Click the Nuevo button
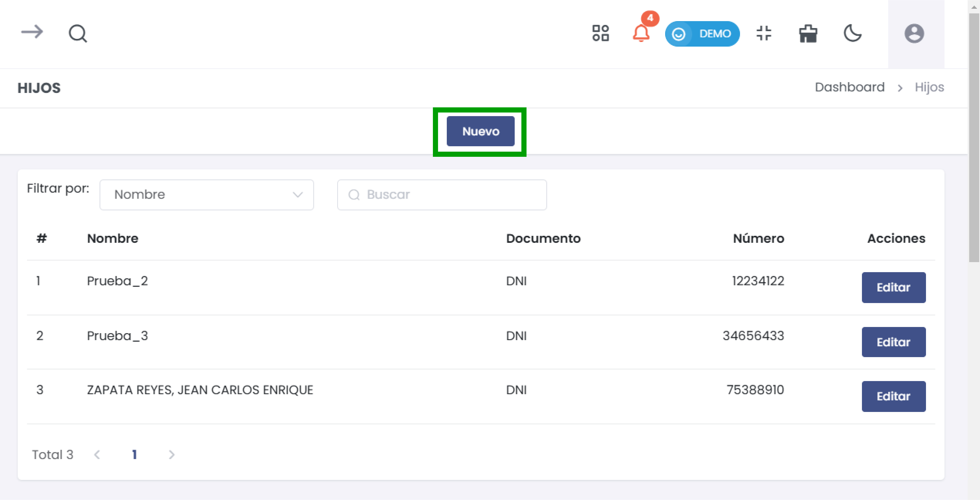This screenshot has width=980, height=500. [x=480, y=131]
